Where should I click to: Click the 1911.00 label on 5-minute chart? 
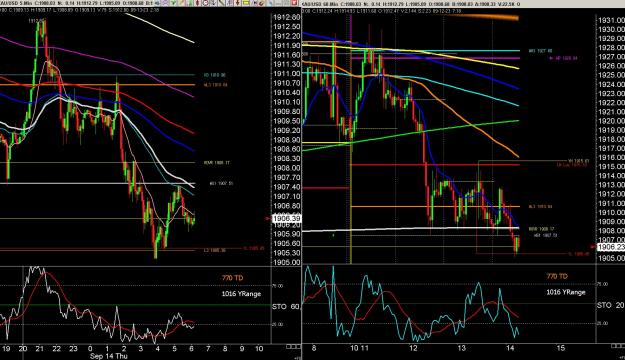tap(286, 74)
